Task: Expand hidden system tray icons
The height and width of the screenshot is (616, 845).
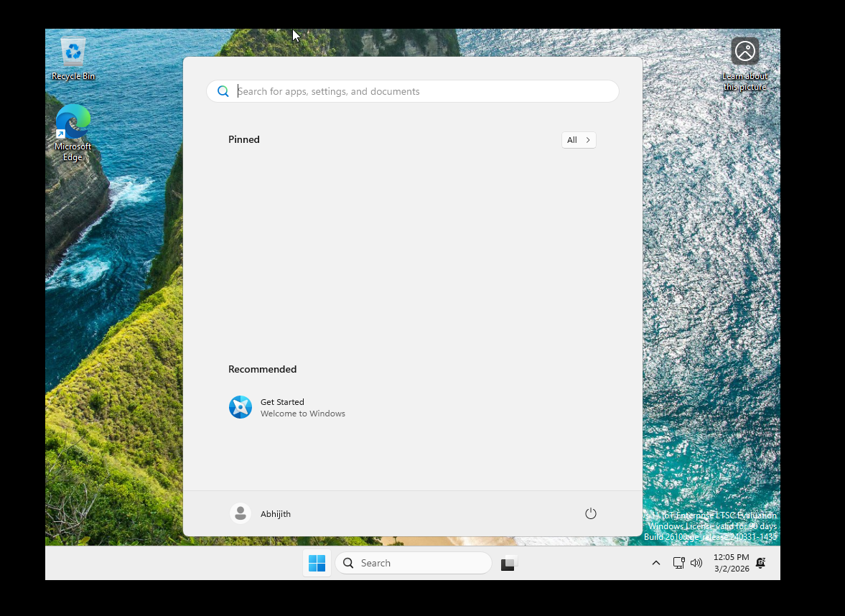Action: 655,563
